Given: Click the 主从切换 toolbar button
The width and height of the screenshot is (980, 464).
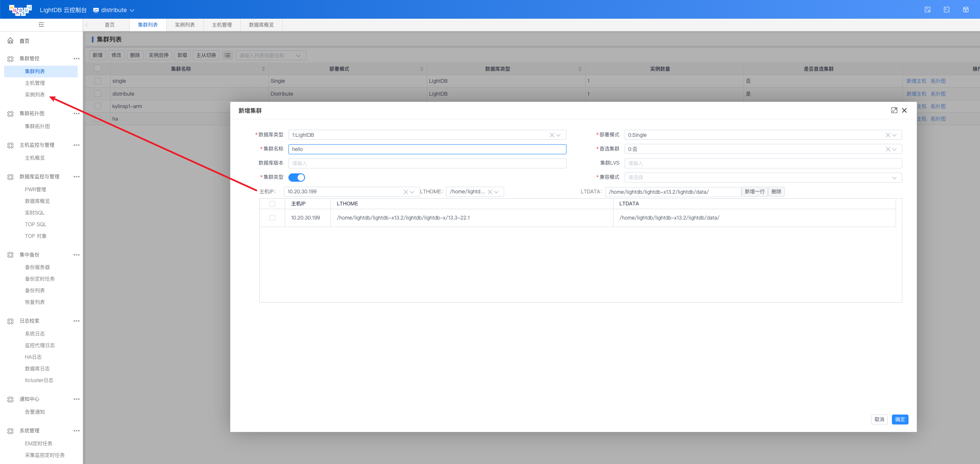Looking at the screenshot, I should tap(206, 55).
